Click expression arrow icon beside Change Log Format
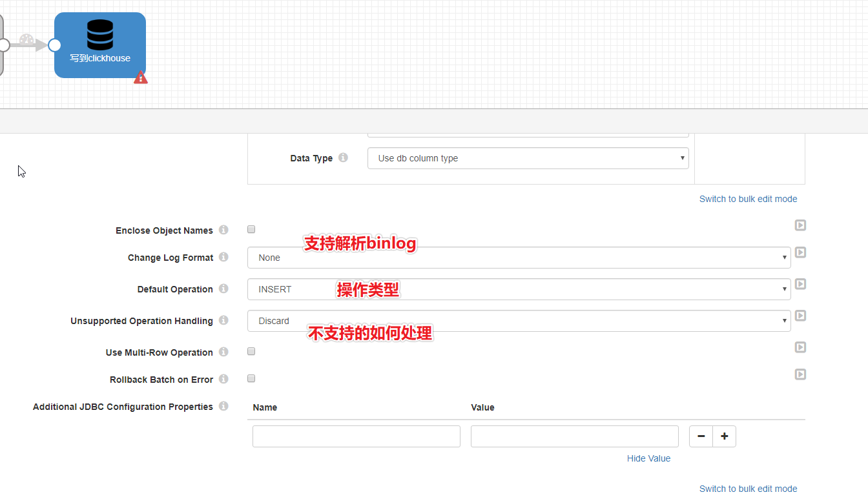868x499 pixels. 800,252
